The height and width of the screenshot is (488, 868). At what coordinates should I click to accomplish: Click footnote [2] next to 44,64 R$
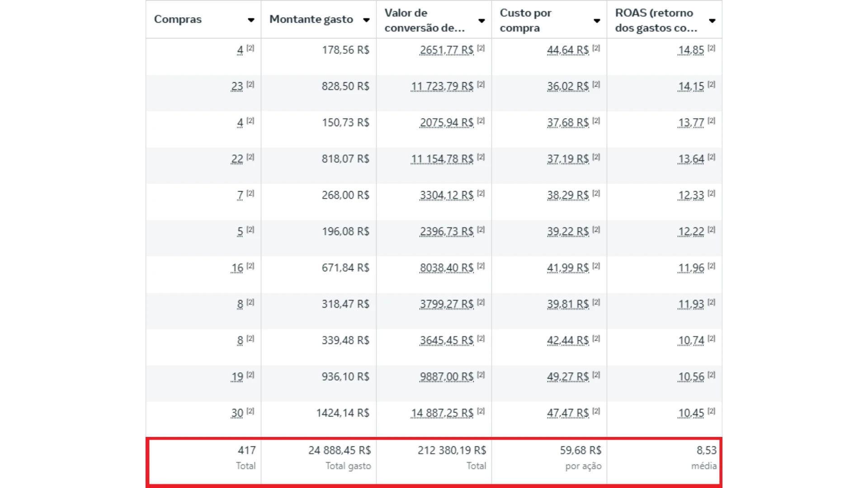[596, 48]
